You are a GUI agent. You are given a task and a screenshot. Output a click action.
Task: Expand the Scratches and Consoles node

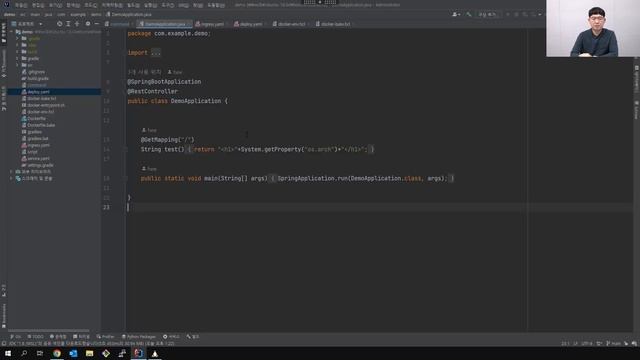tap(11, 178)
